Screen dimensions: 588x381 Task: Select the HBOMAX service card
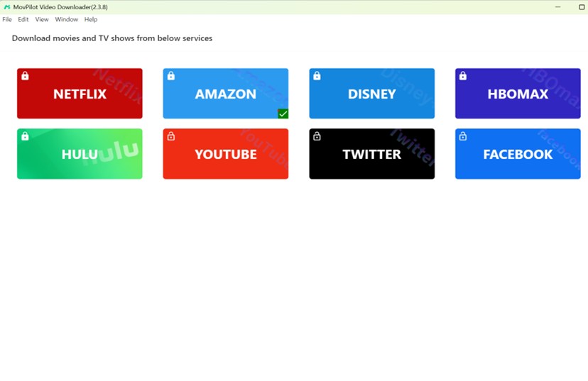(x=518, y=93)
